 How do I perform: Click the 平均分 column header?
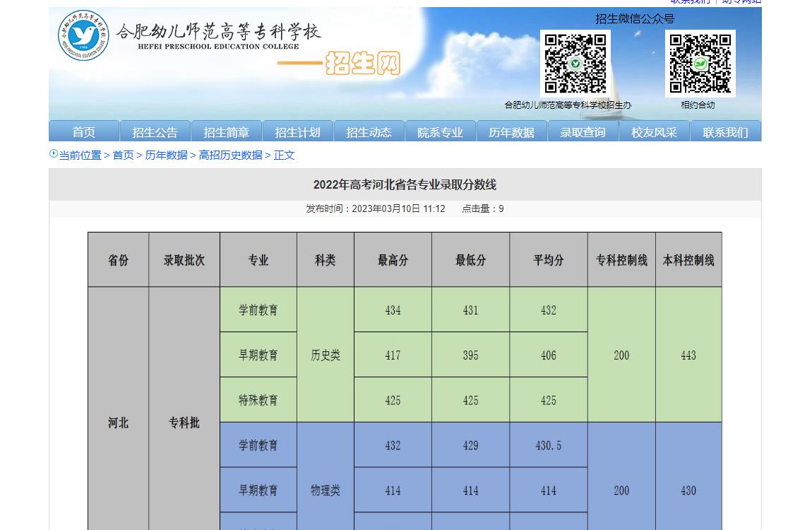coord(549,259)
